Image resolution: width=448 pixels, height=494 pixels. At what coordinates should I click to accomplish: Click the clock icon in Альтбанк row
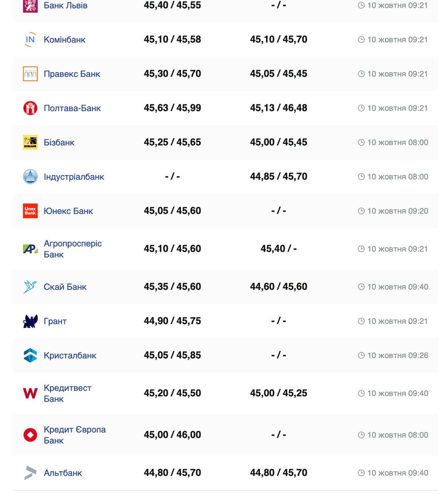click(361, 473)
